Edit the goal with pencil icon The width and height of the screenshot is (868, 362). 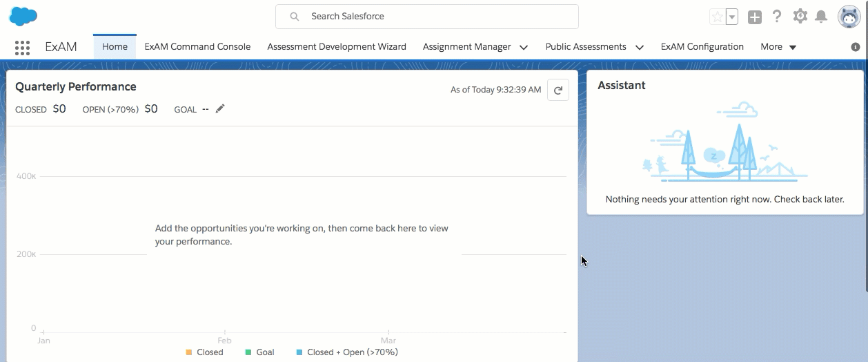click(x=220, y=108)
